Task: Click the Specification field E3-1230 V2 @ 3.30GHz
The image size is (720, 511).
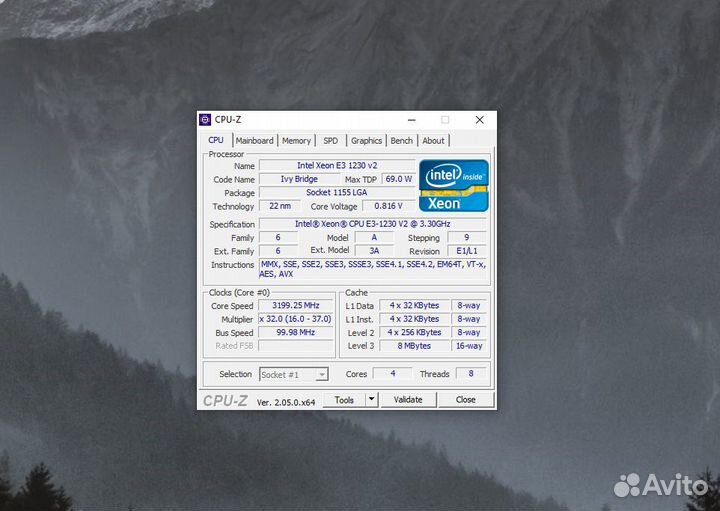Action: (x=372, y=224)
